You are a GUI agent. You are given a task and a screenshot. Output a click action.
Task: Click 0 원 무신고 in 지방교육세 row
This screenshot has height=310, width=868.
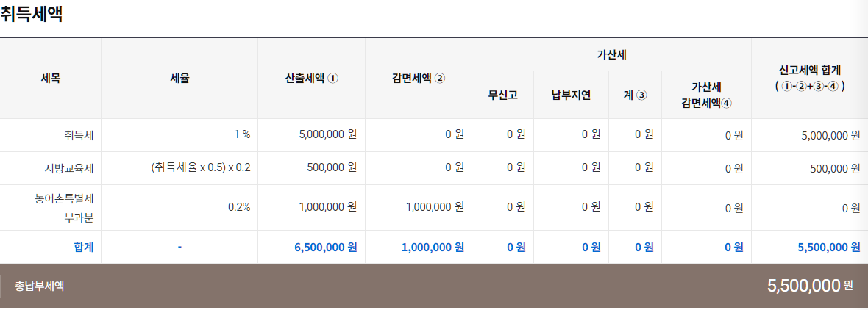516,167
